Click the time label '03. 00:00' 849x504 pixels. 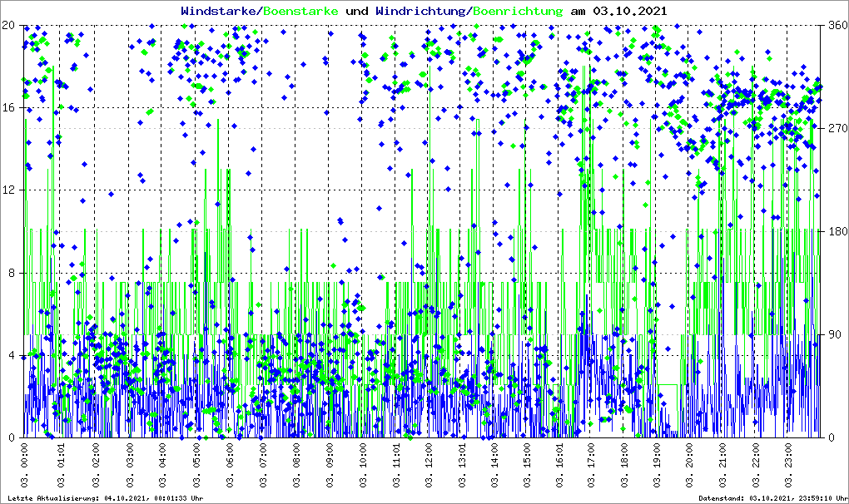point(24,466)
